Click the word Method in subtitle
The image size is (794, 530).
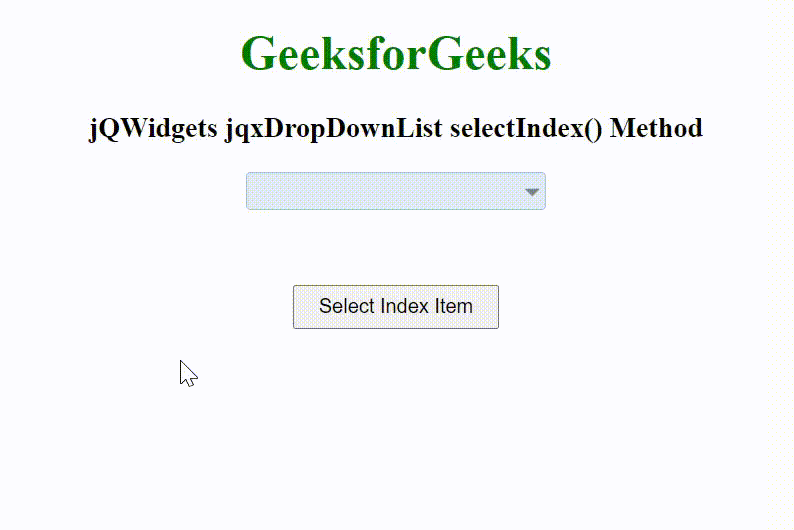click(x=656, y=128)
